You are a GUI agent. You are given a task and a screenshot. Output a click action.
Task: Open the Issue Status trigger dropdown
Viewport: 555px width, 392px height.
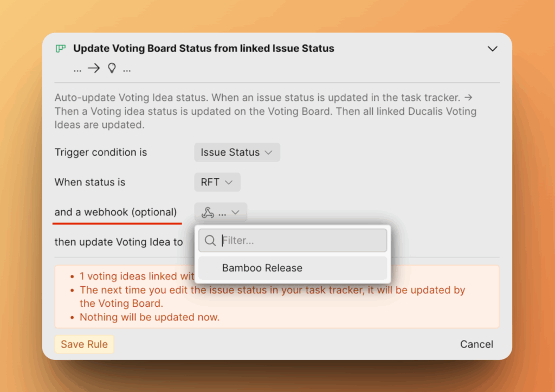coord(237,153)
